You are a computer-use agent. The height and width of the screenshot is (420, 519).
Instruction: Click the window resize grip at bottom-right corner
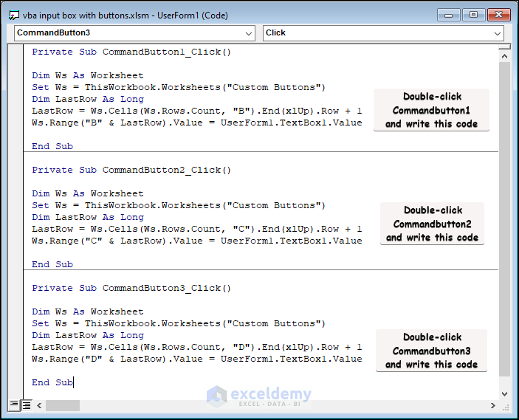point(506,407)
